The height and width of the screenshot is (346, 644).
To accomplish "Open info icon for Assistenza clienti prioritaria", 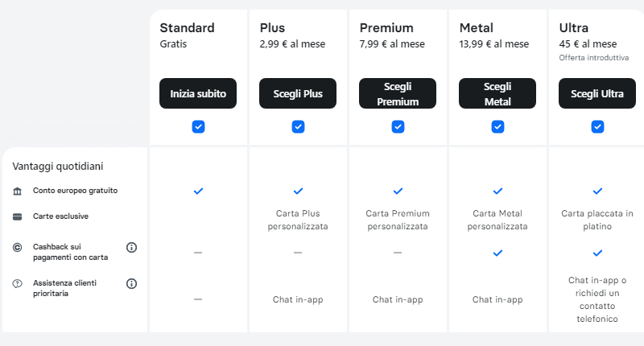I will click(x=131, y=283).
